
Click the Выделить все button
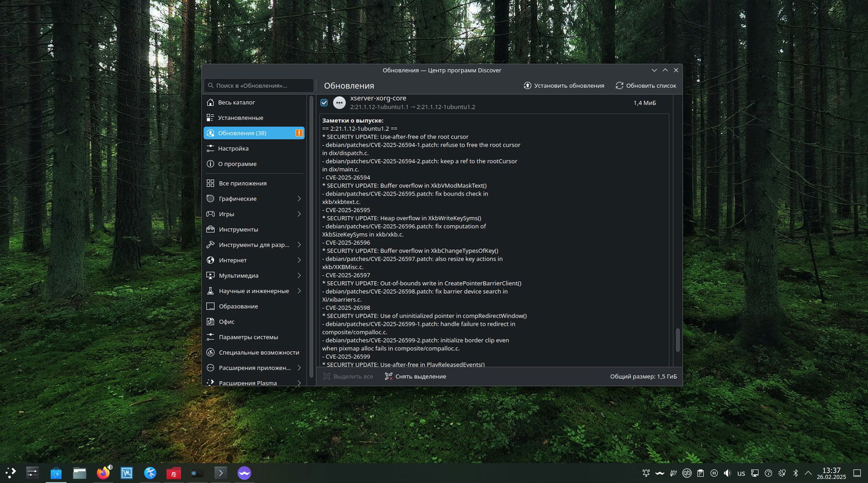(348, 377)
